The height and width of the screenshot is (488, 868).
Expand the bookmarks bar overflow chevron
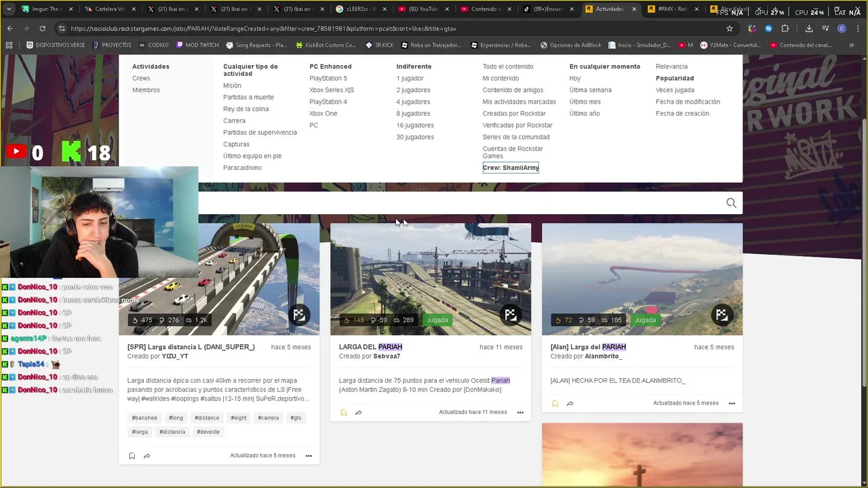pos(851,45)
